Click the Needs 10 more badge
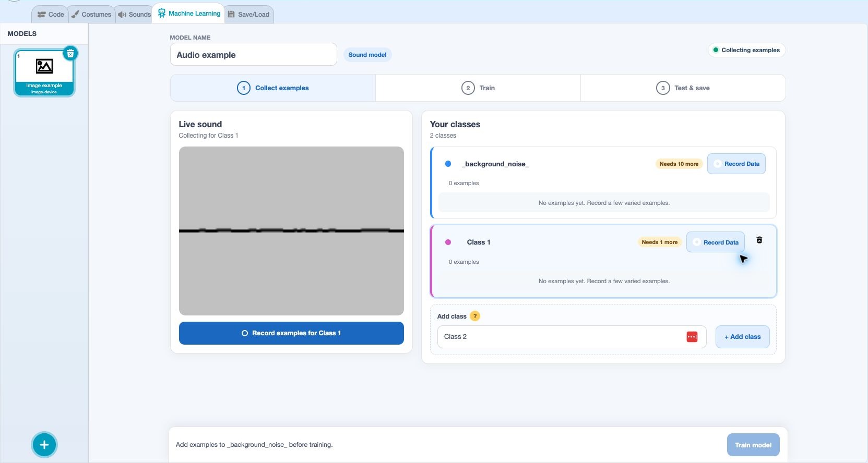868x463 pixels. [679, 164]
